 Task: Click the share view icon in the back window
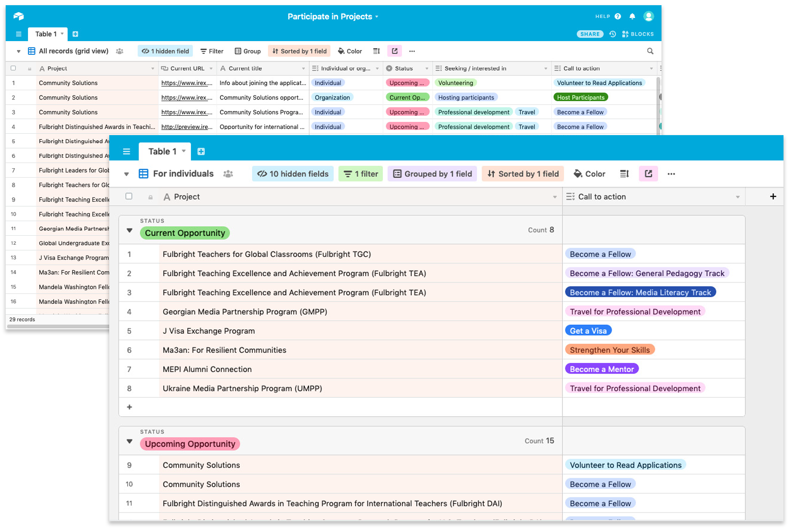[x=395, y=51]
